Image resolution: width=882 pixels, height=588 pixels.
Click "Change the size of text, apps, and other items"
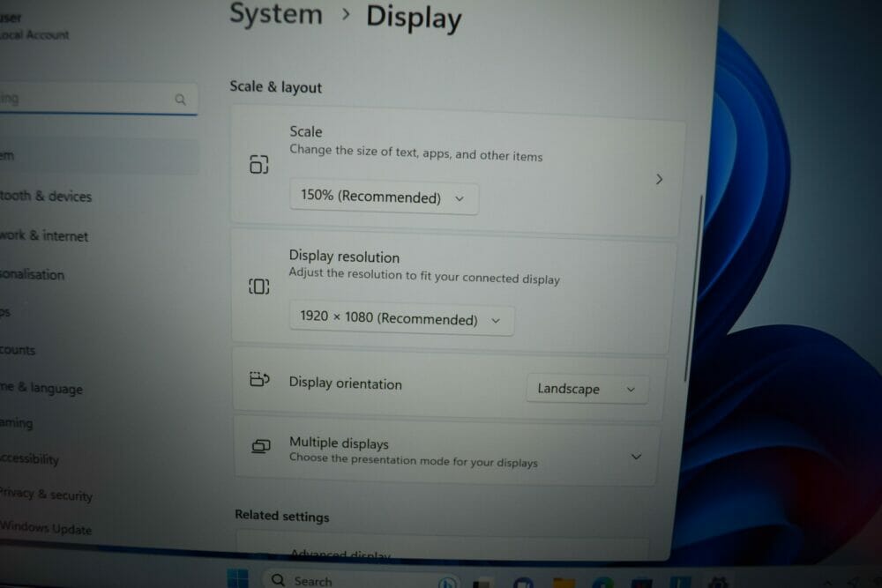(416, 153)
